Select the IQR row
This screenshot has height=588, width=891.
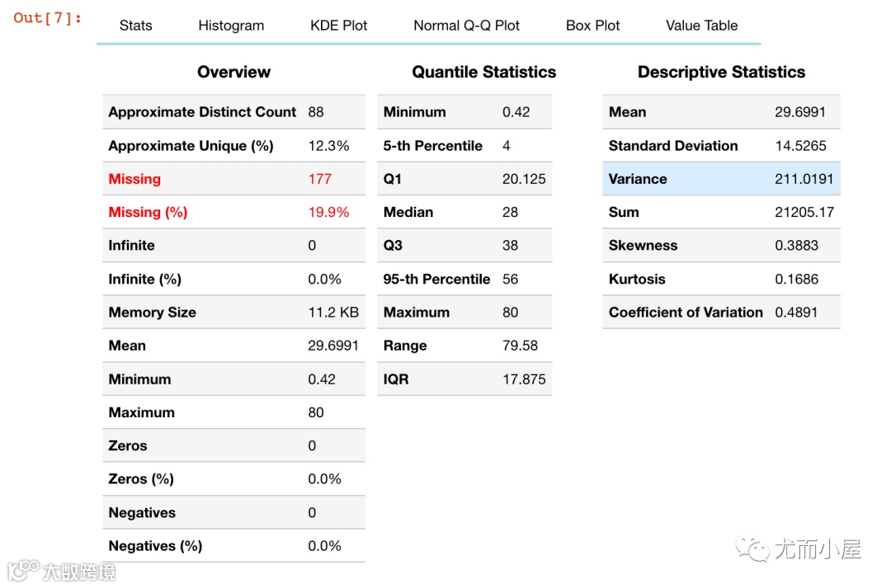click(464, 379)
